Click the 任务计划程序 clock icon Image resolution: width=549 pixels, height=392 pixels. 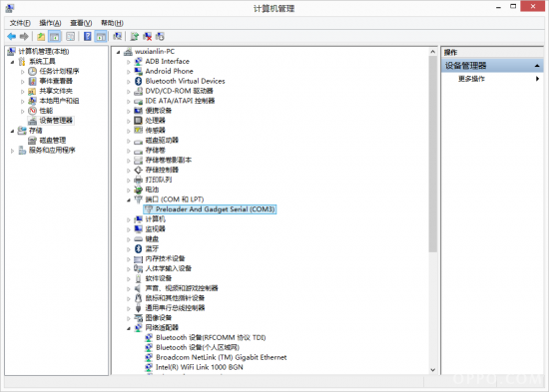(32, 72)
